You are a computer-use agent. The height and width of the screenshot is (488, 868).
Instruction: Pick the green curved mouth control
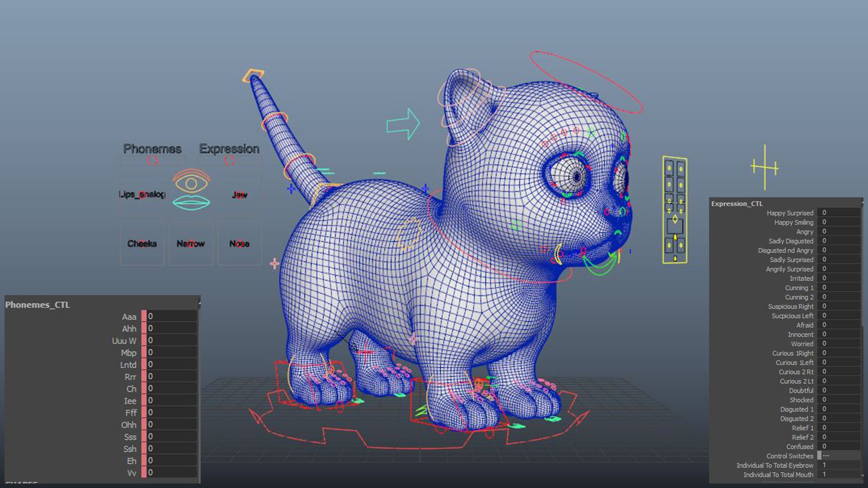click(600, 264)
